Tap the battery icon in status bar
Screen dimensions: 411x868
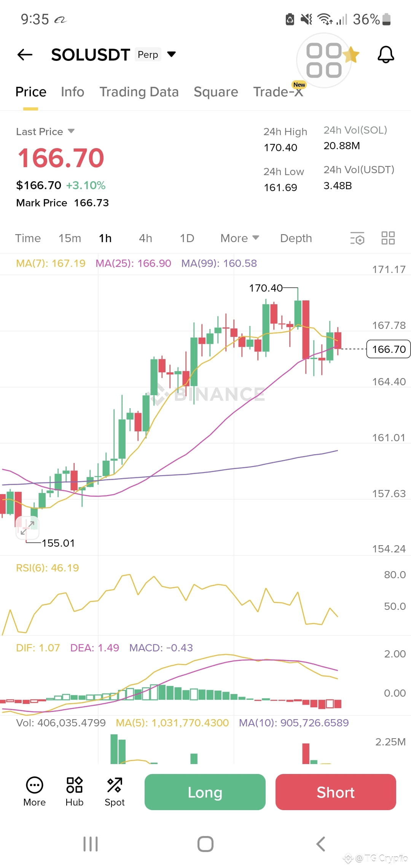(x=386, y=19)
